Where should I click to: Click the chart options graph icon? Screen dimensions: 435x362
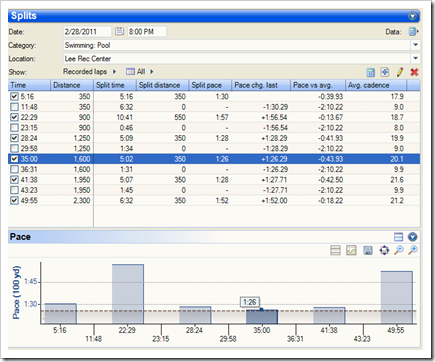tap(351, 250)
